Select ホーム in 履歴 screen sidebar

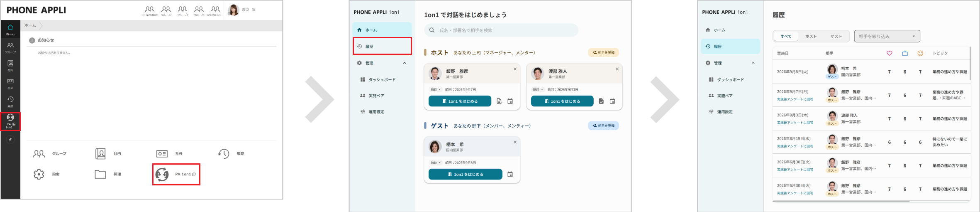point(730,30)
